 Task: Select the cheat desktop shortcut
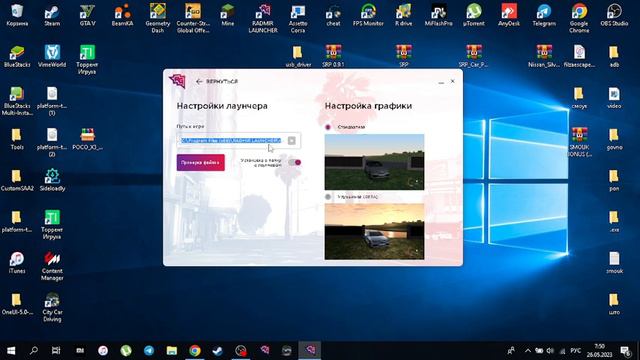point(333,15)
